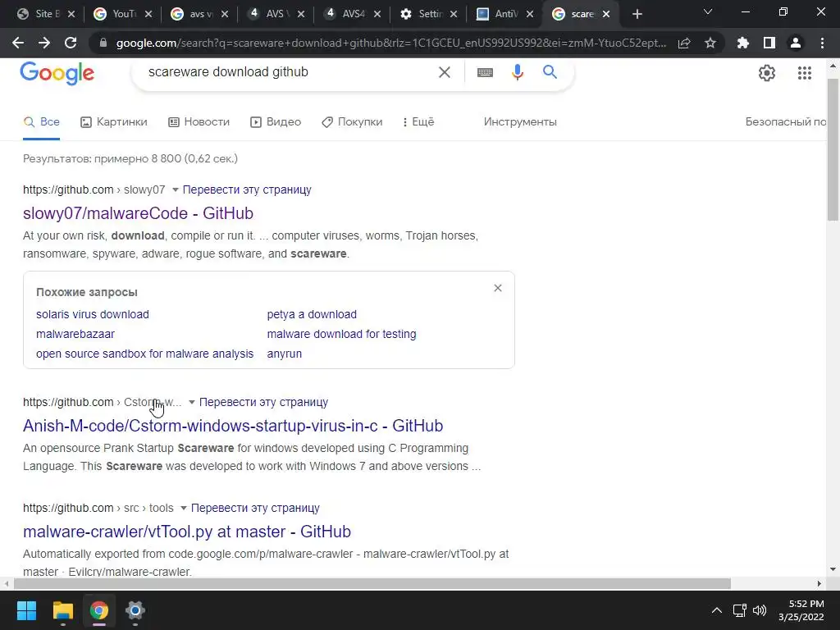Open site info via the padlock icon
This screenshot has width=840, height=630.
pyautogui.click(x=103, y=43)
